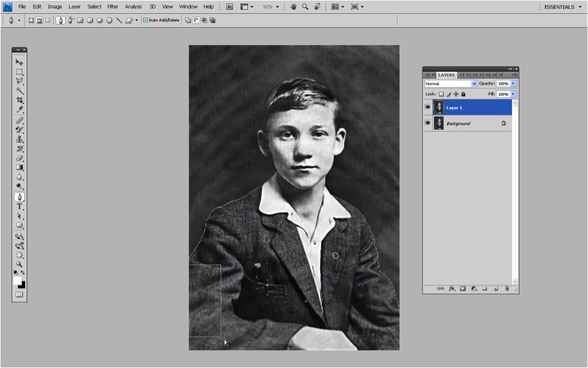Pick the Magic Wand tool
The height and width of the screenshot is (368, 588).
point(19,90)
